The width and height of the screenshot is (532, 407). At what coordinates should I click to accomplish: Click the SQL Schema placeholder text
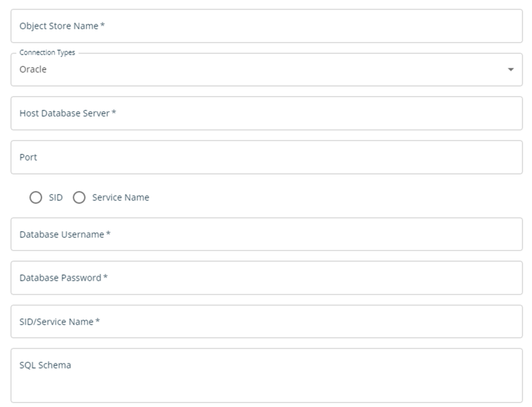point(45,365)
